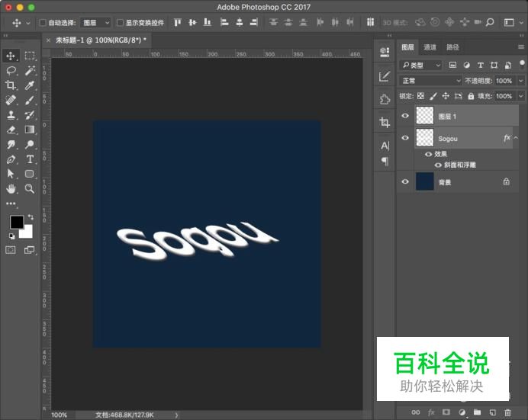The height and width of the screenshot is (420, 528).
Task: Create a new layer group folder
Action: click(x=477, y=412)
